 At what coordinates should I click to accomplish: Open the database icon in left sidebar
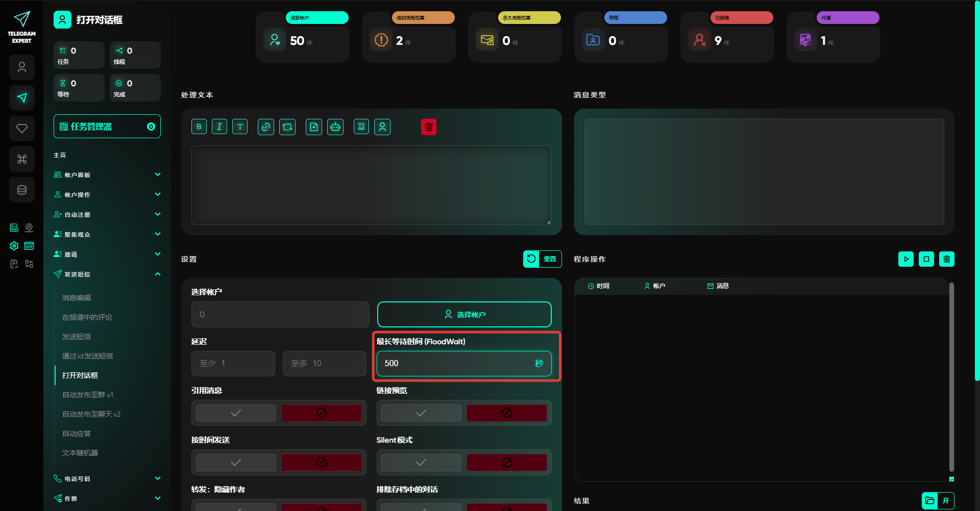[22, 190]
